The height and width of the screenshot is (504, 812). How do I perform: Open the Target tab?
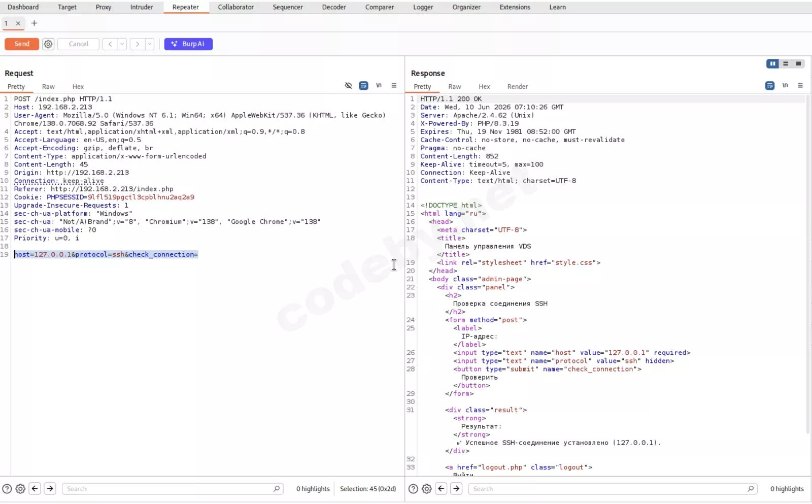pos(67,7)
